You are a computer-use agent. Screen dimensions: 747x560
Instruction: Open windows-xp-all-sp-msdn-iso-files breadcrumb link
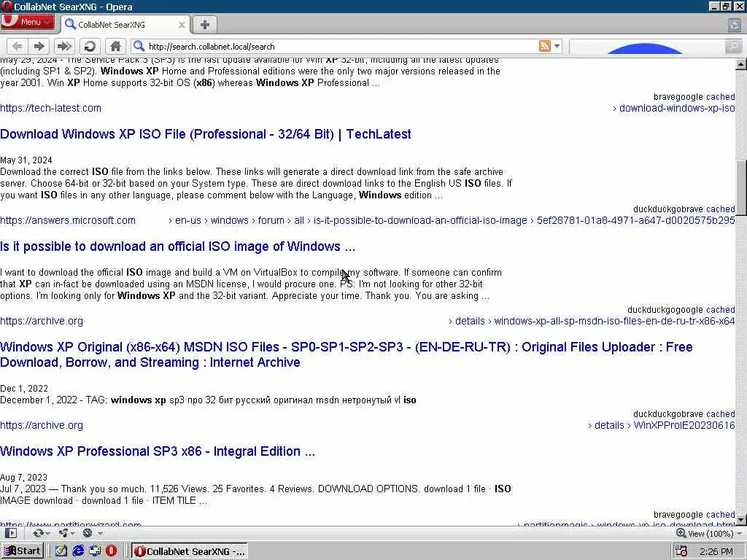pos(614,321)
